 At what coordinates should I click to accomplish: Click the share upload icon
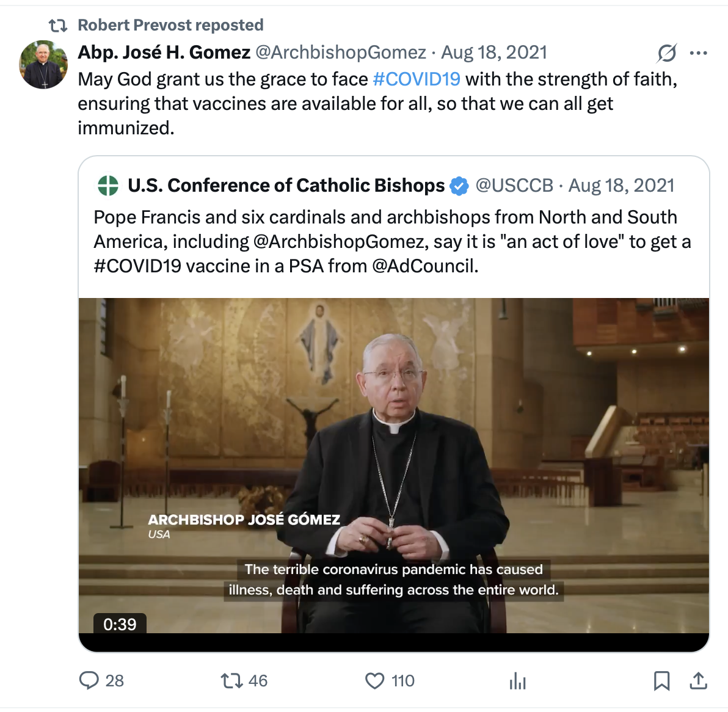click(x=698, y=680)
